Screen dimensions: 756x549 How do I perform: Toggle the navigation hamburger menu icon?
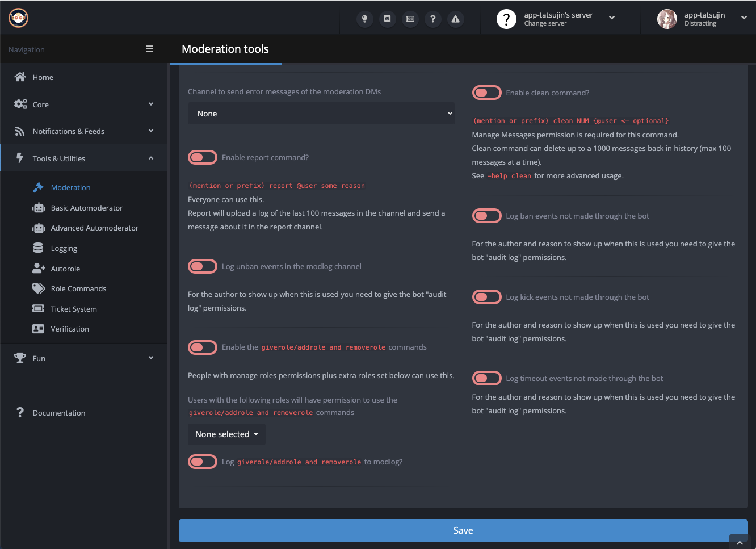(x=149, y=49)
